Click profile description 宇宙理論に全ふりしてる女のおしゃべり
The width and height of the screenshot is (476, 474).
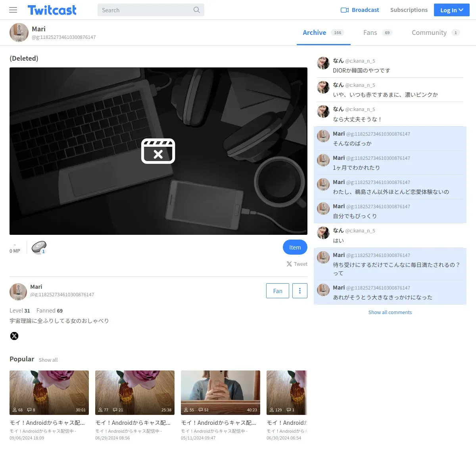[x=59, y=321]
